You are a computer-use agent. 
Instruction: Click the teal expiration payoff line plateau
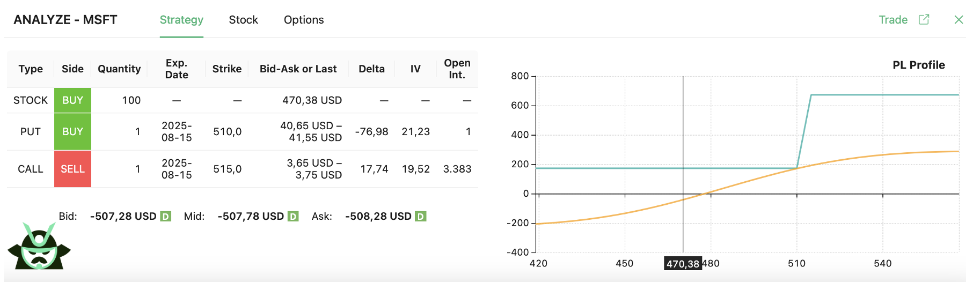point(884,95)
